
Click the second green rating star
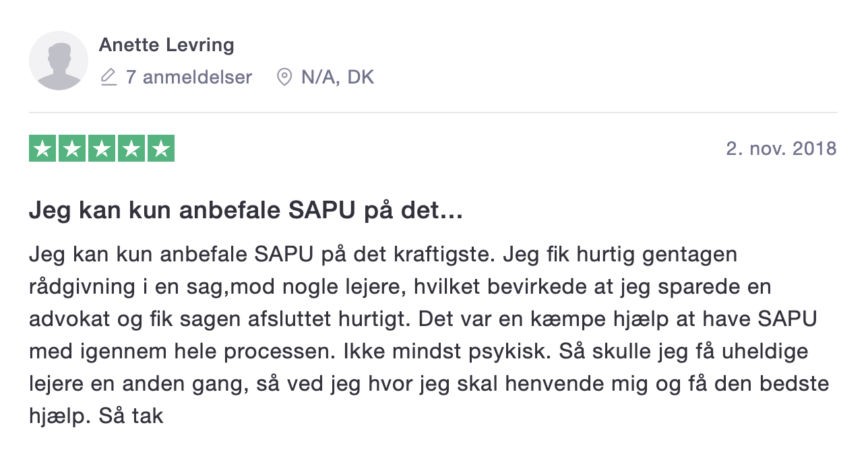click(x=72, y=149)
